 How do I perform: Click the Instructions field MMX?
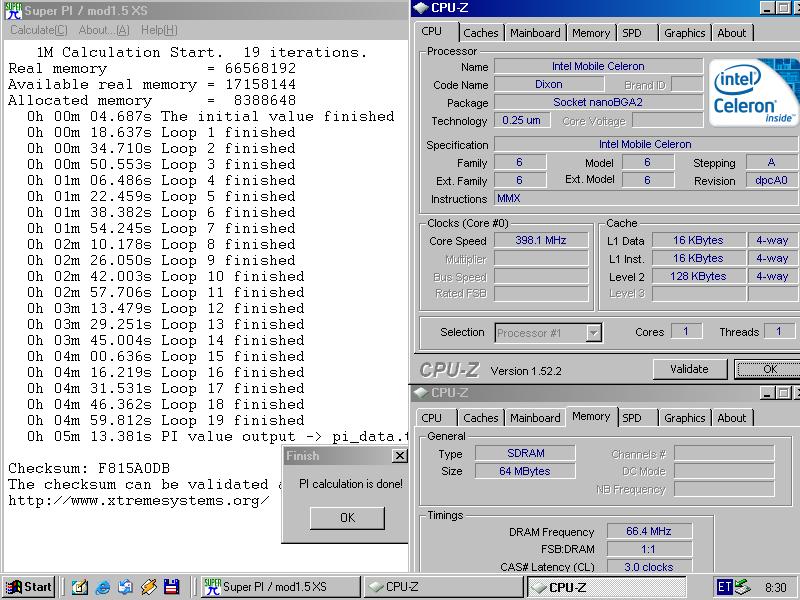tap(647, 198)
